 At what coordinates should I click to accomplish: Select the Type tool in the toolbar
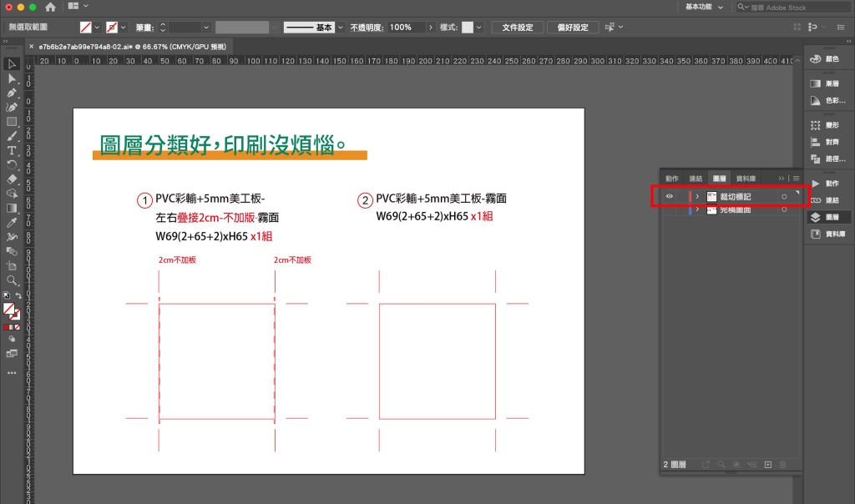pyautogui.click(x=12, y=150)
